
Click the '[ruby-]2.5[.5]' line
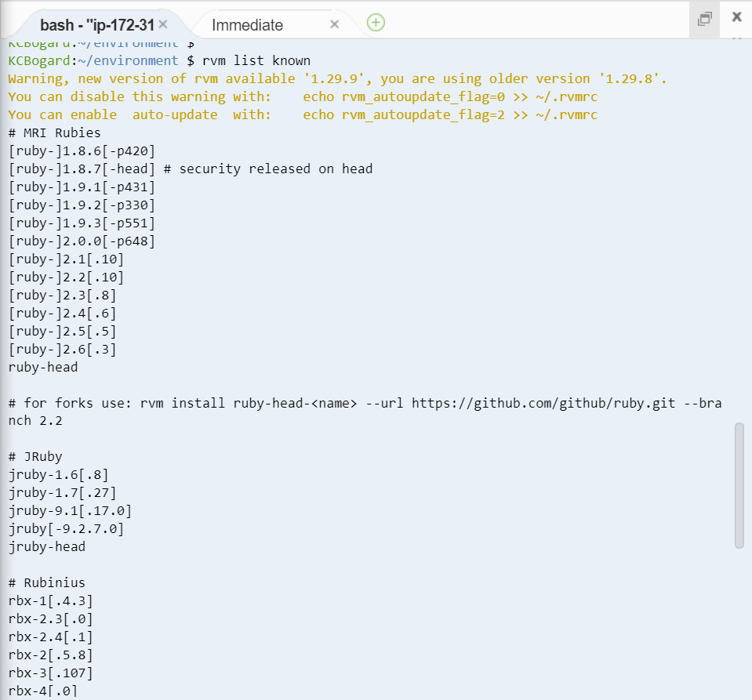click(63, 332)
